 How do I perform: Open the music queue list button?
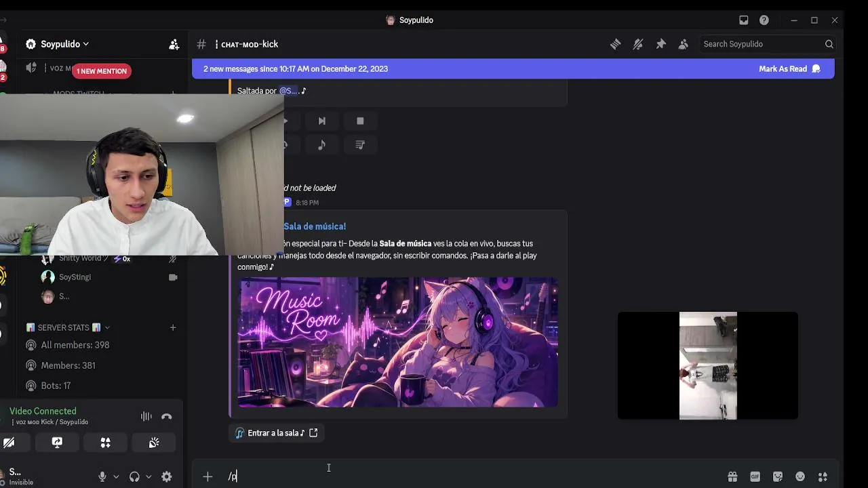click(x=360, y=145)
